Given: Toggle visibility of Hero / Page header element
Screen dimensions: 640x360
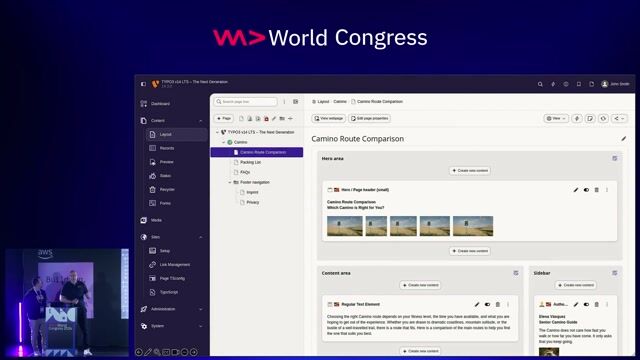Looking at the screenshot, I should (x=586, y=190).
